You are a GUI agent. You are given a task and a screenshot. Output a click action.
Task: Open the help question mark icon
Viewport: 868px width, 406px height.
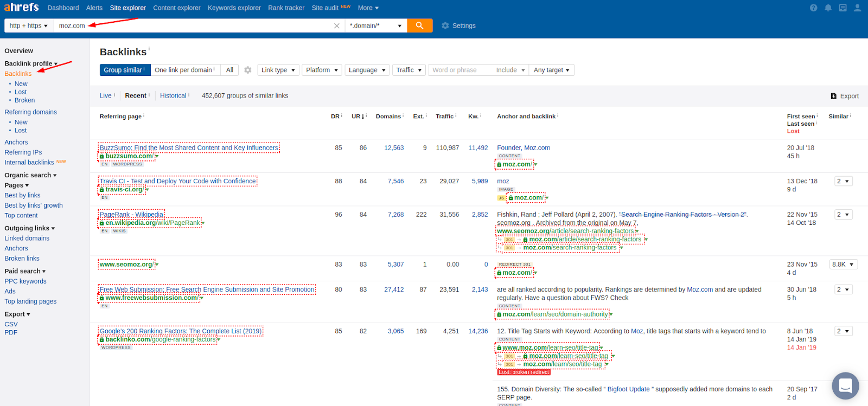click(x=813, y=8)
